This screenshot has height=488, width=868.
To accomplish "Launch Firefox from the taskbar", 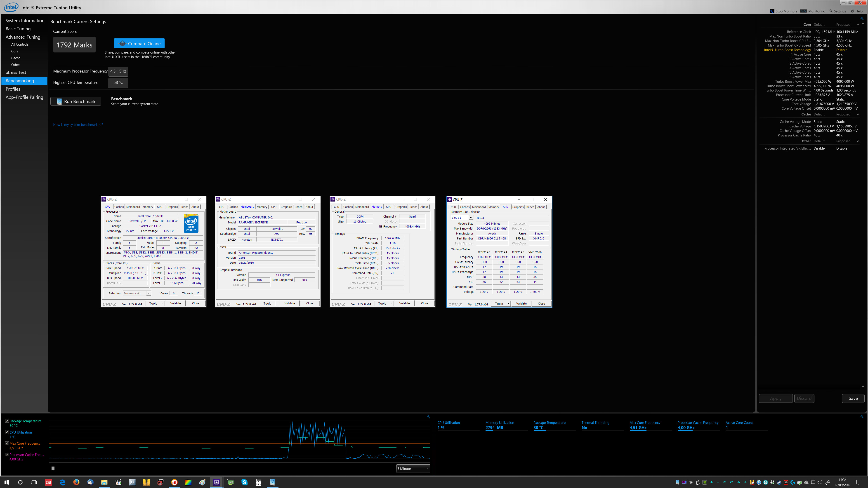I will 76,482.
